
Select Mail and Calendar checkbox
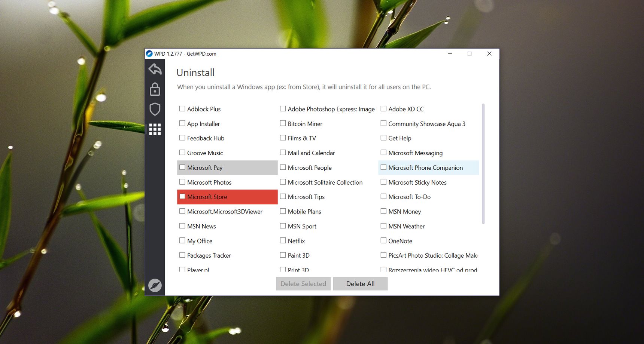tap(283, 153)
